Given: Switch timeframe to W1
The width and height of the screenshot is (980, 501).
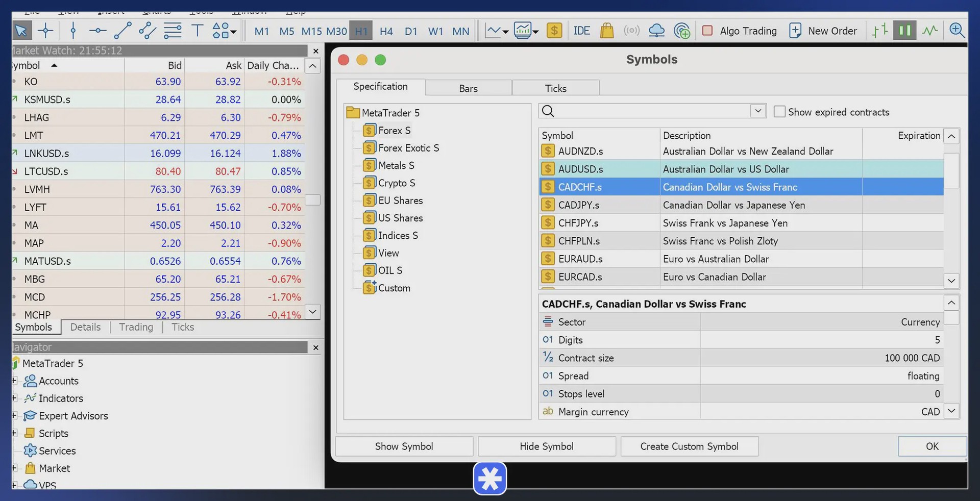Looking at the screenshot, I should pyautogui.click(x=435, y=31).
